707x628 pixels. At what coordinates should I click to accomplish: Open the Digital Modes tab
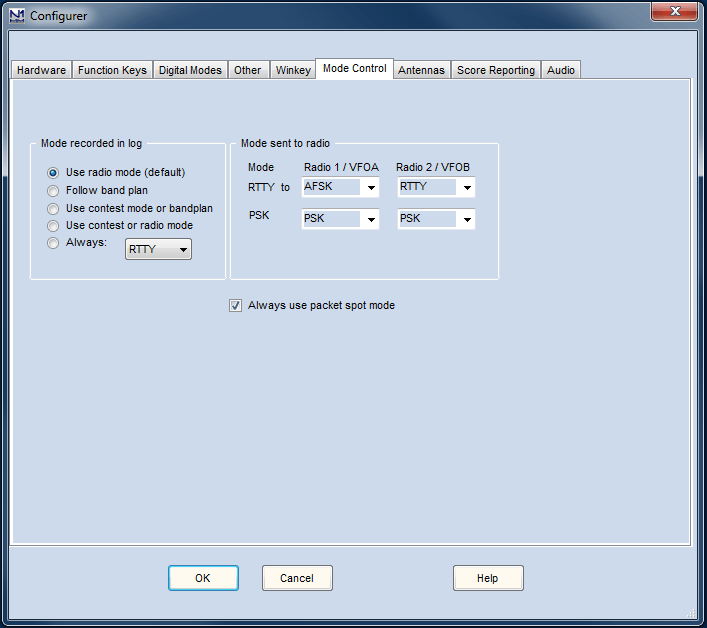pyautogui.click(x=190, y=70)
